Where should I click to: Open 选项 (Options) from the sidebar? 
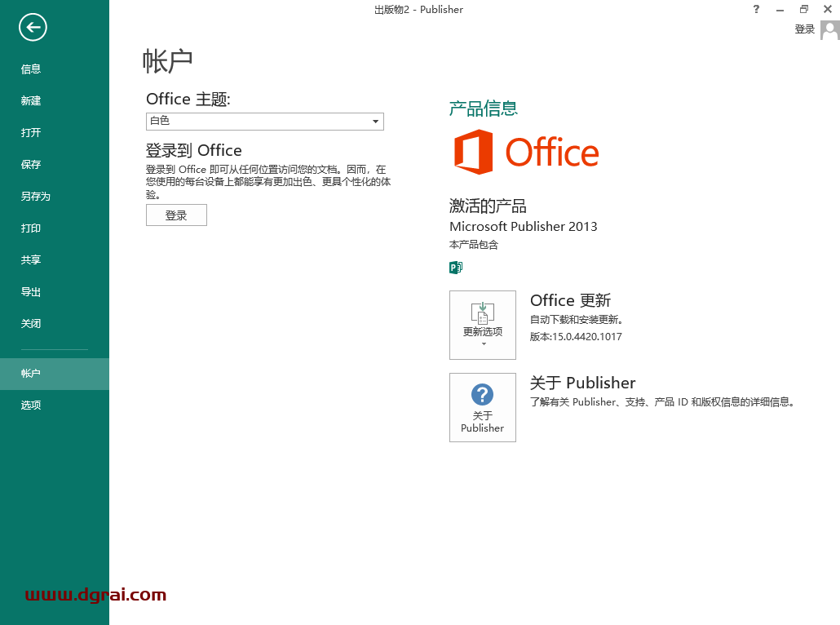click(30, 406)
